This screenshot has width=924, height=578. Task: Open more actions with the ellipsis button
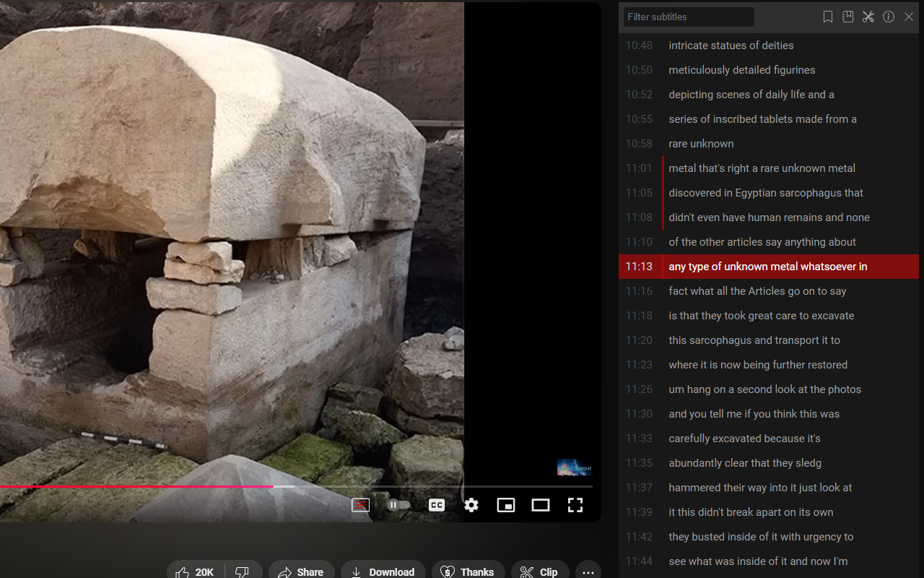[588, 572]
